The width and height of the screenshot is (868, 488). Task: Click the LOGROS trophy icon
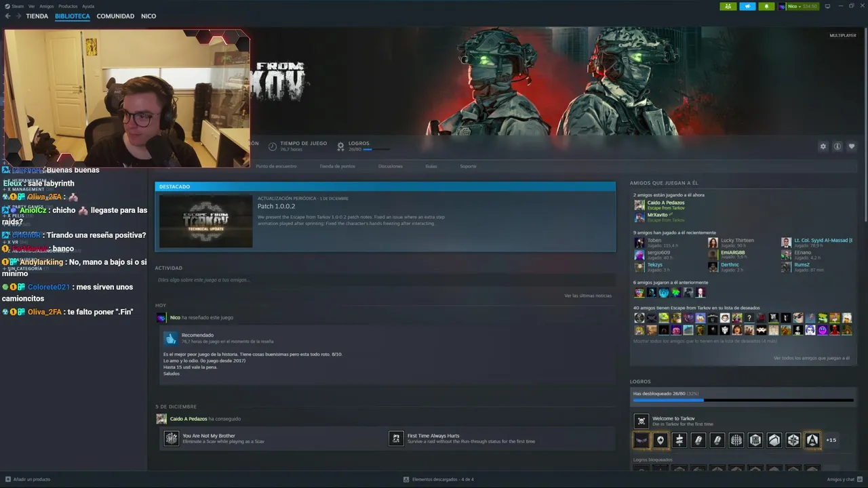click(340, 146)
